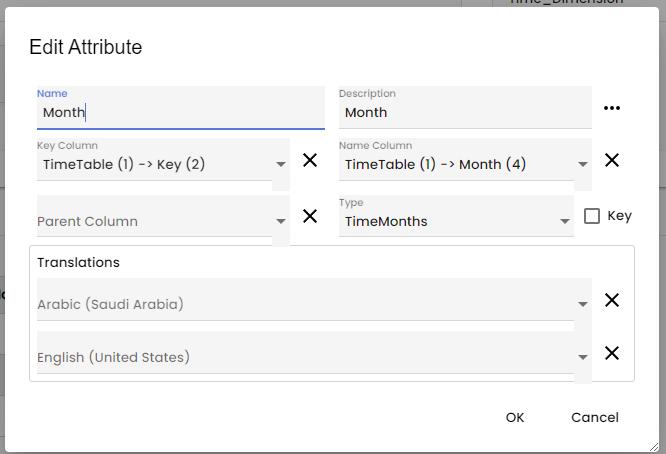Click the Description ellipsis icon
666x454 pixels.
coord(612,108)
